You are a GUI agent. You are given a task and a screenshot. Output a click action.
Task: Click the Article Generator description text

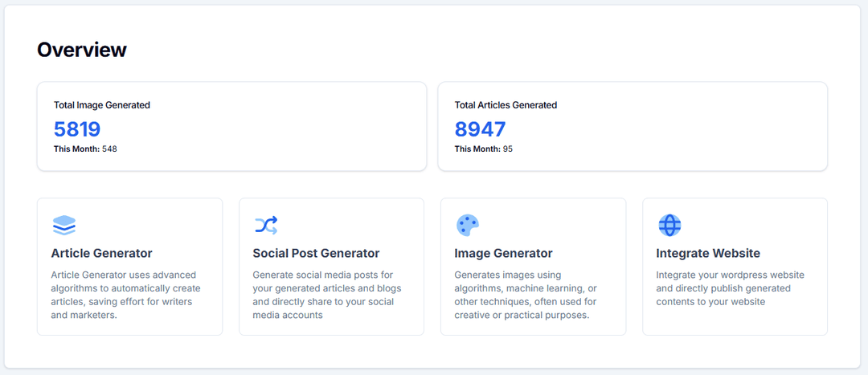(x=125, y=295)
